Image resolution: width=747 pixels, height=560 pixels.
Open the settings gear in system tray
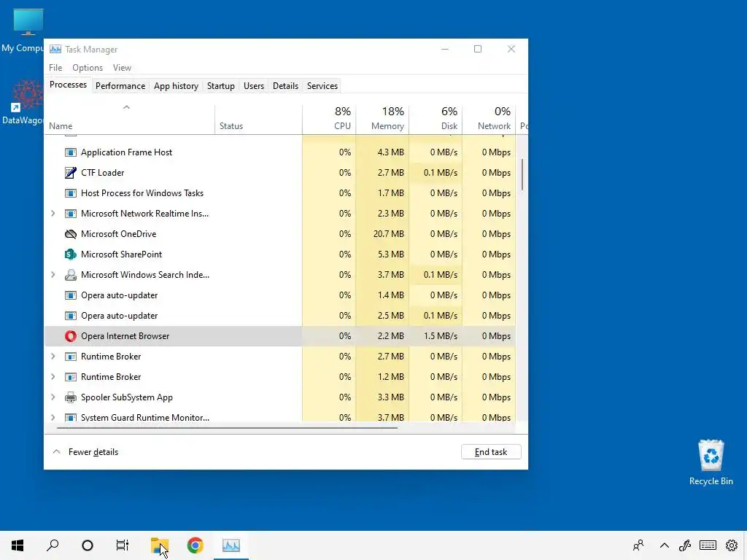[x=732, y=545]
